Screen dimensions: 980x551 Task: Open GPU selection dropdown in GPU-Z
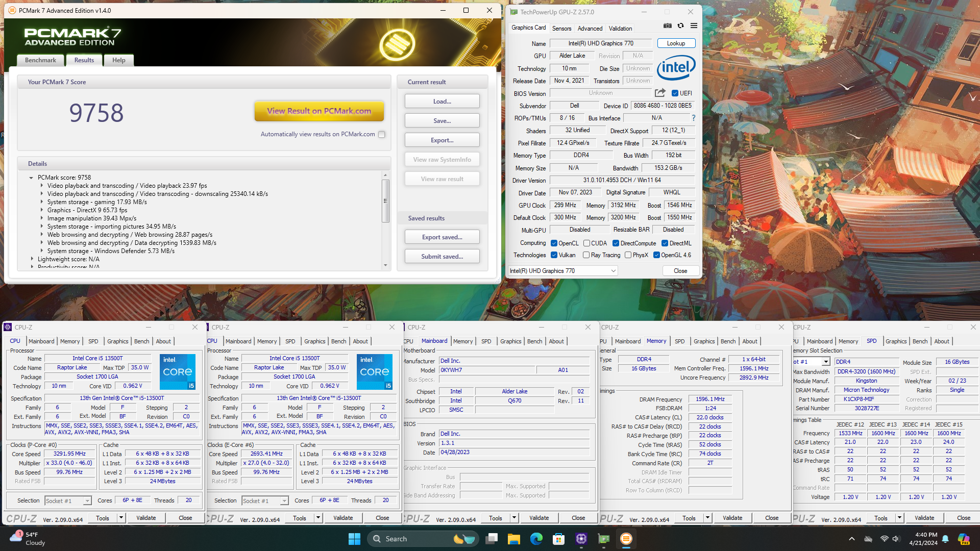click(x=563, y=271)
